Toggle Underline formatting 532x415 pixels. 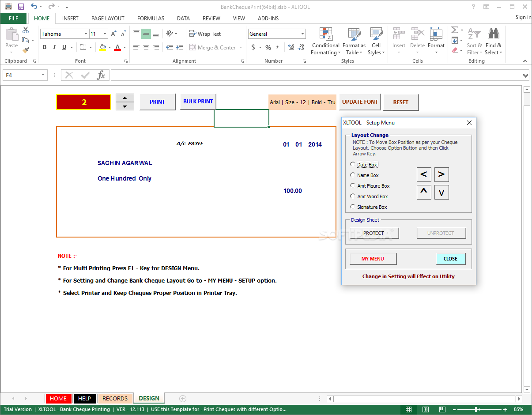tap(64, 47)
